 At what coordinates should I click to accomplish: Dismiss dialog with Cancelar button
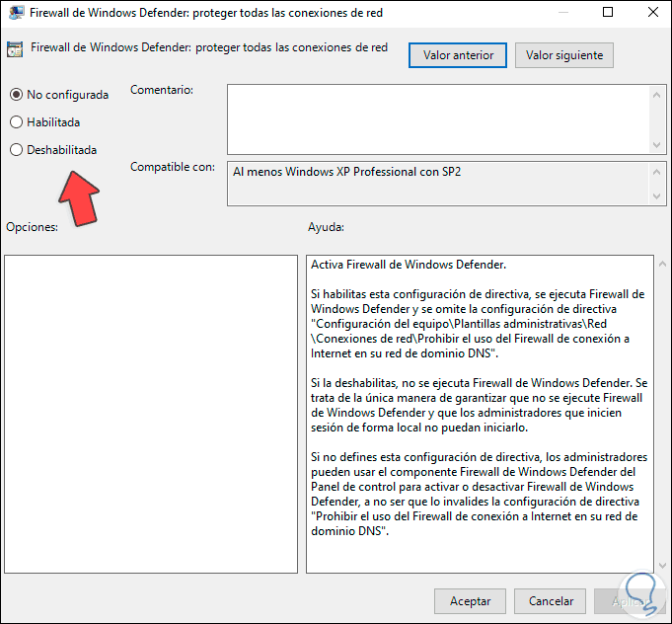[551, 601]
